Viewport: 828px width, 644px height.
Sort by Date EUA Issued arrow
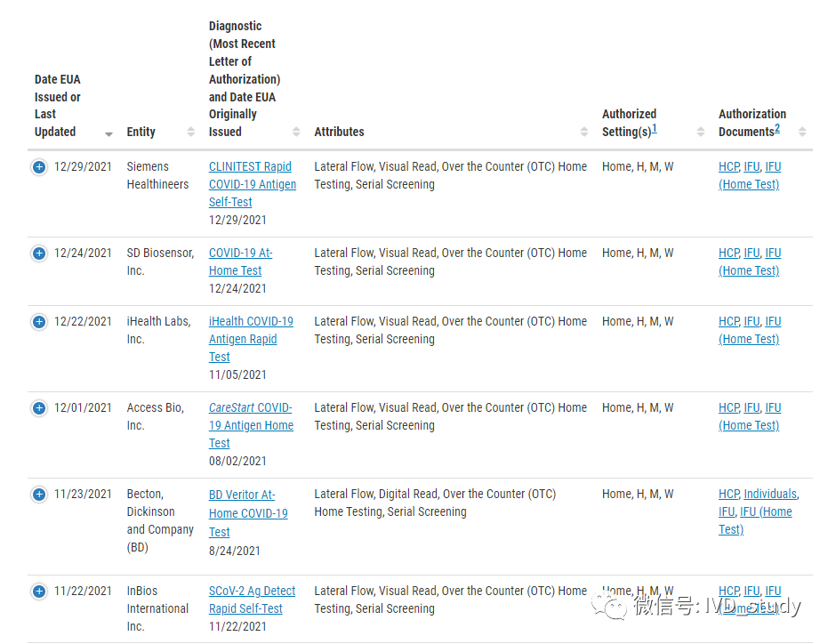tap(109, 134)
